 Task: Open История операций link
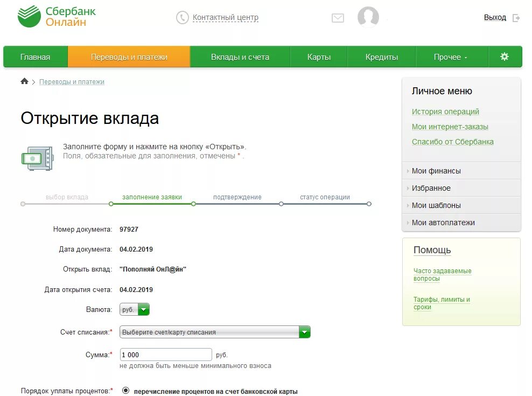click(445, 112)
